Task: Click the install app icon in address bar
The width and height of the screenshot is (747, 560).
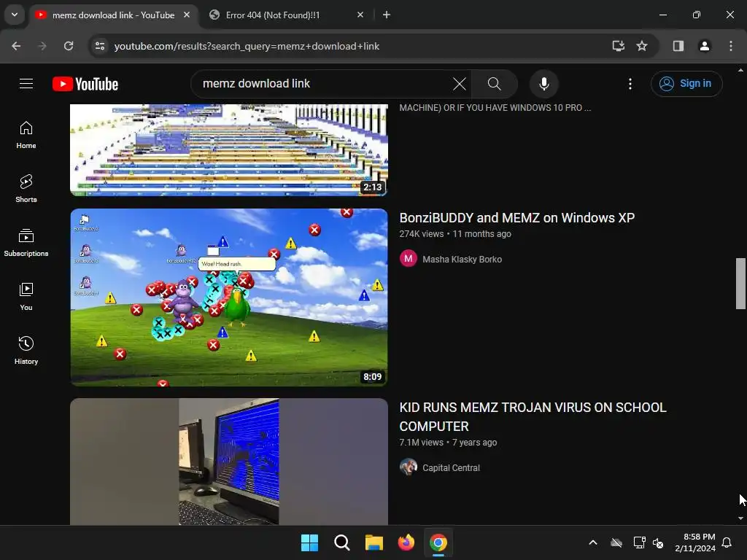Action: tap(619, 46)
